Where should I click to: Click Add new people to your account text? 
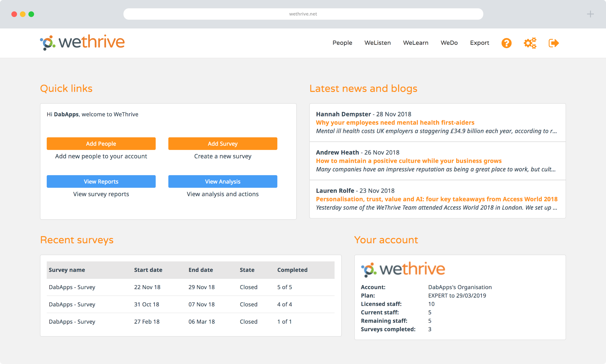pos(101,156)
